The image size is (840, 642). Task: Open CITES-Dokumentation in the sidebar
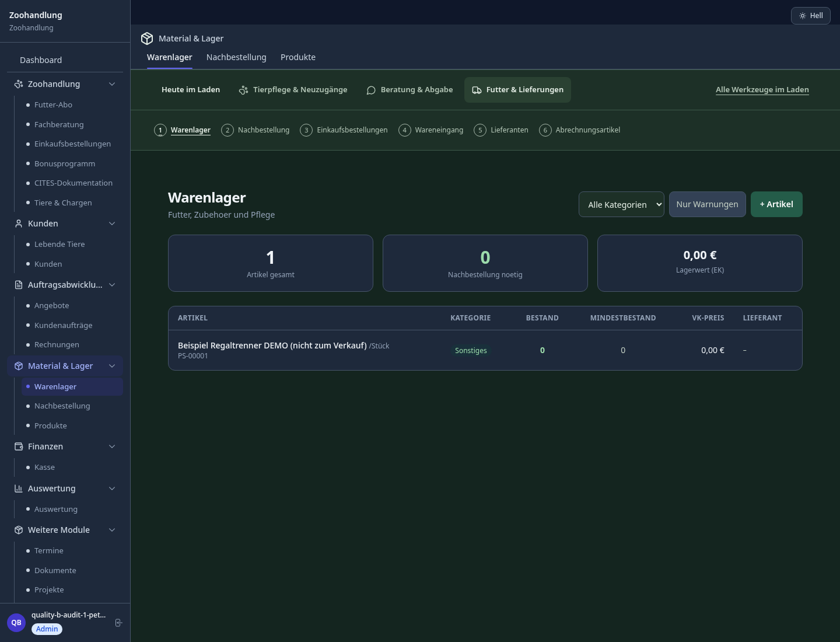click(x=72, y=183)
